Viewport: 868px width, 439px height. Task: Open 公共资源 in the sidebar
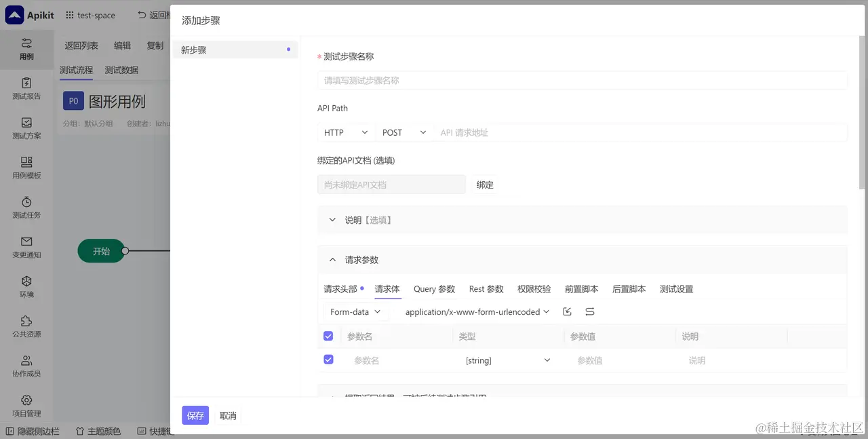pos(26,326)
